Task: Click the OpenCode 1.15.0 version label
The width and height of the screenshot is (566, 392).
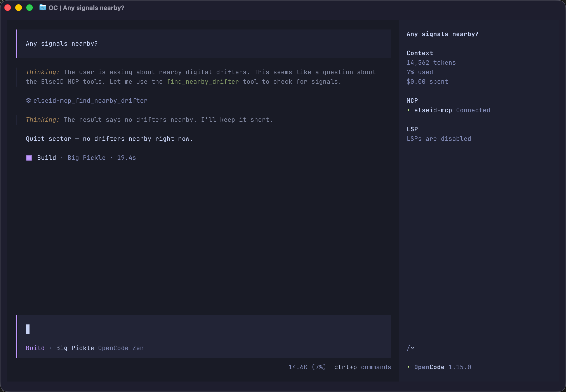Action: click(x=443, y=367)
